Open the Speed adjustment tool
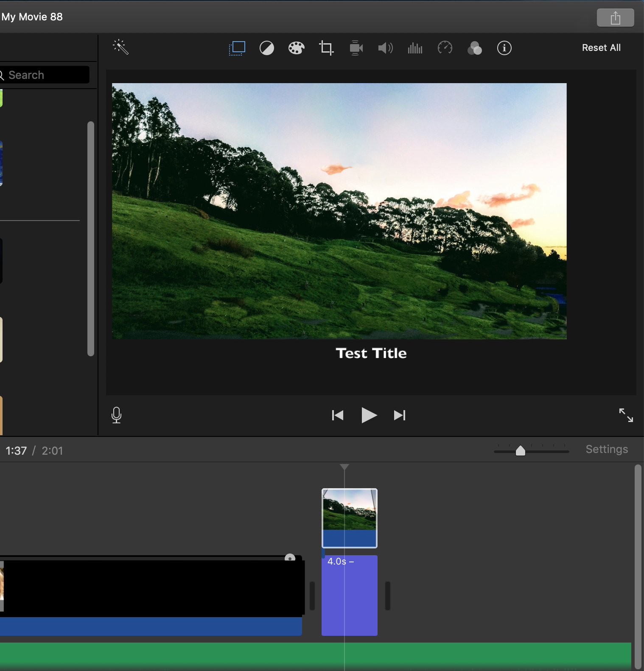 point(445,48)
